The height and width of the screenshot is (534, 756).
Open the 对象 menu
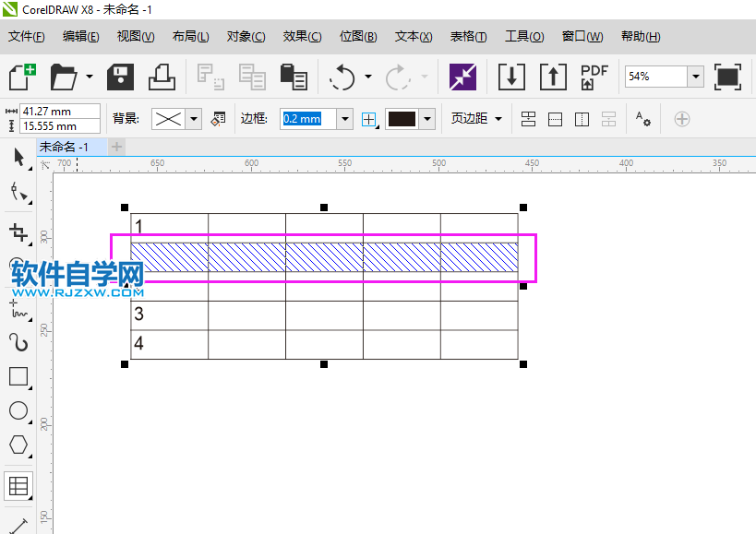246,37
